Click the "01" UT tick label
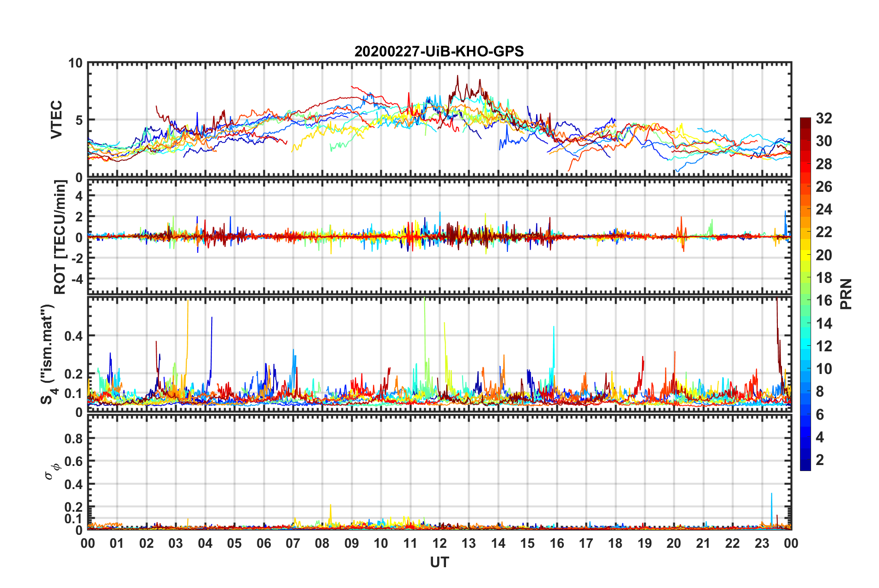 [117, 543]
